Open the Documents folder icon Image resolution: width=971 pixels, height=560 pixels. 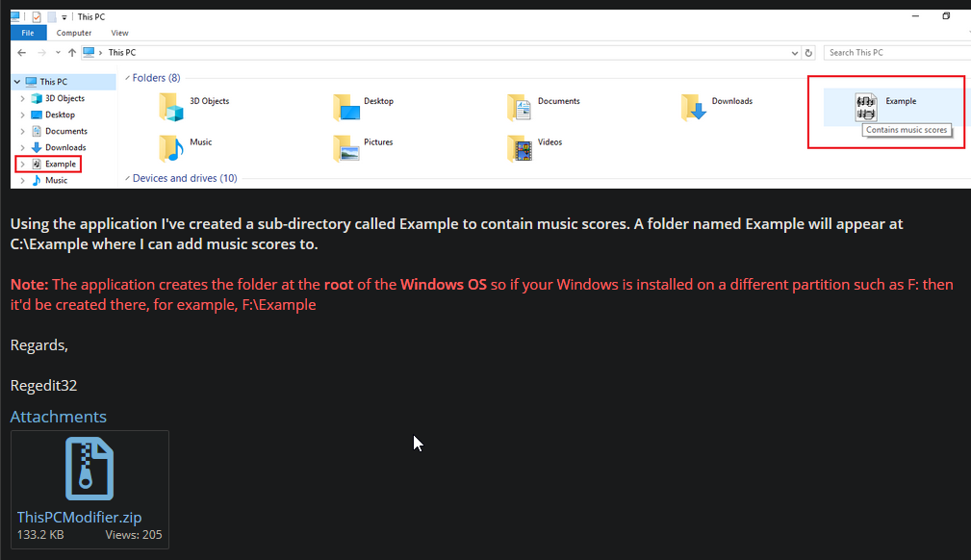pyautogui.click(x=520, y=106)
